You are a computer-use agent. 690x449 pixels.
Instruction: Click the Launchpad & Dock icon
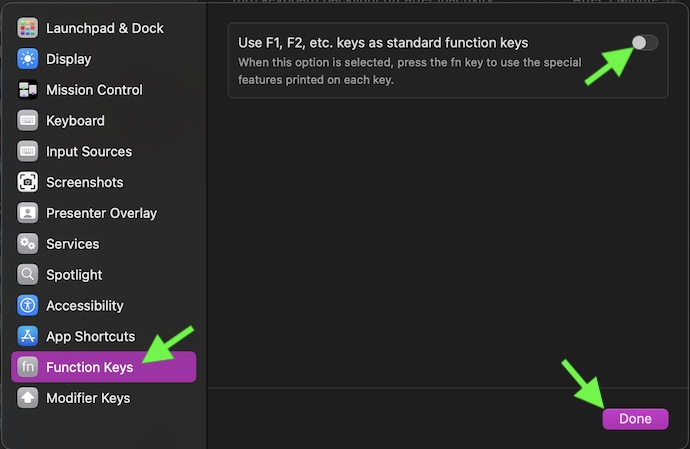[x=28, y=28]
